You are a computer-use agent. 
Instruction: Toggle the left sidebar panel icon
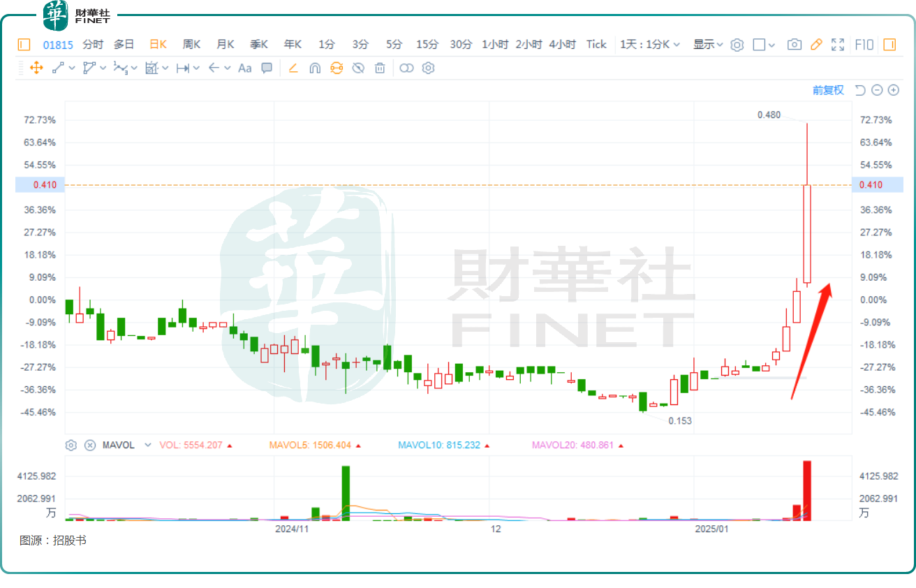click(24, 45)
